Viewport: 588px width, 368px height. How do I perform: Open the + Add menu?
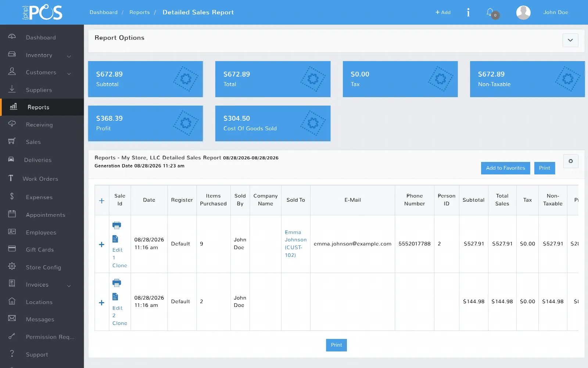click(443, 13)
